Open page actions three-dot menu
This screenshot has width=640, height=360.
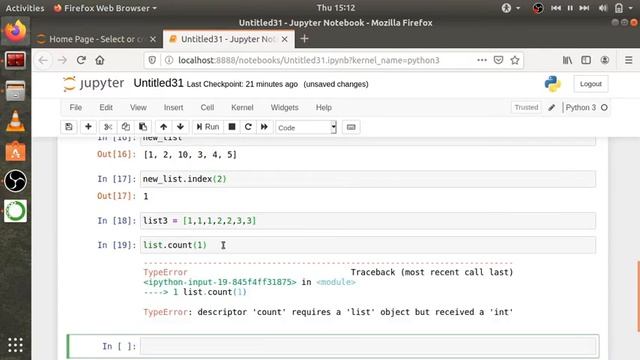[482, 60]
